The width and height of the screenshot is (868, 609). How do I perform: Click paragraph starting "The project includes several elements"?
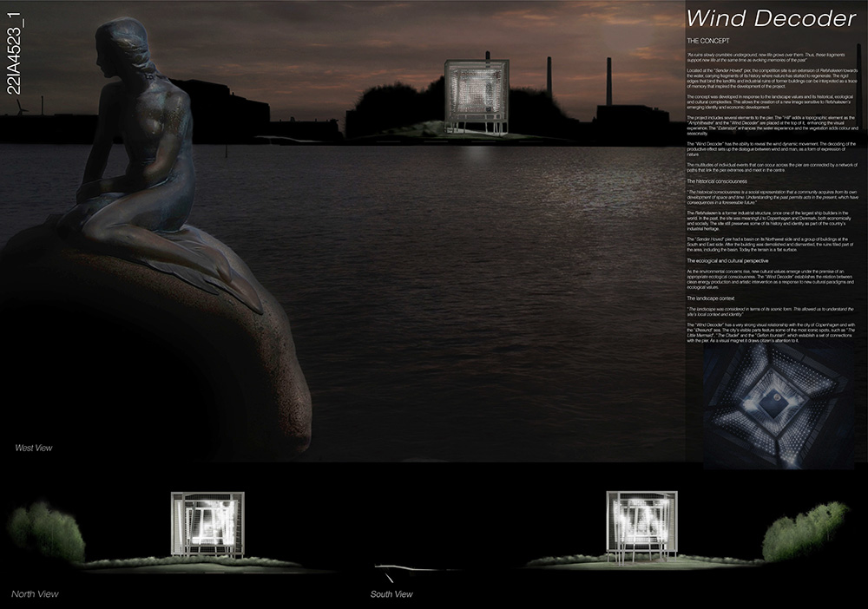pyautogui.click(x=773, y=126)
